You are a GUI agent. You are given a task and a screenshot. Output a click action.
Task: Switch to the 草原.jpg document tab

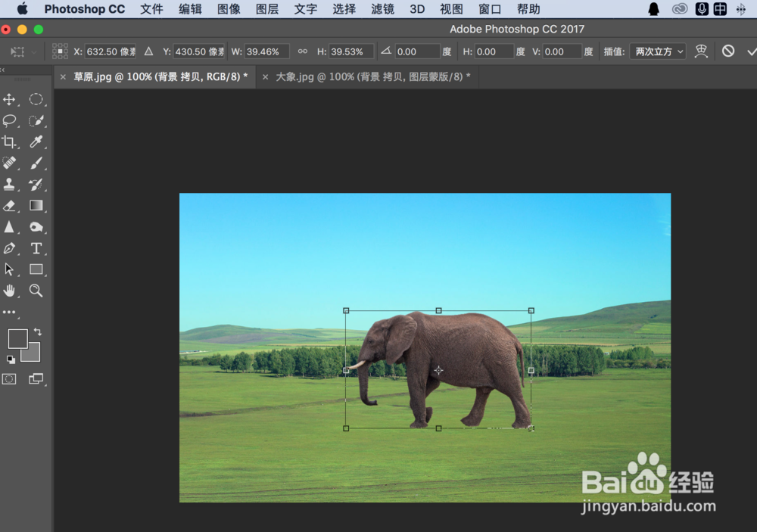(x=160, y=76)
